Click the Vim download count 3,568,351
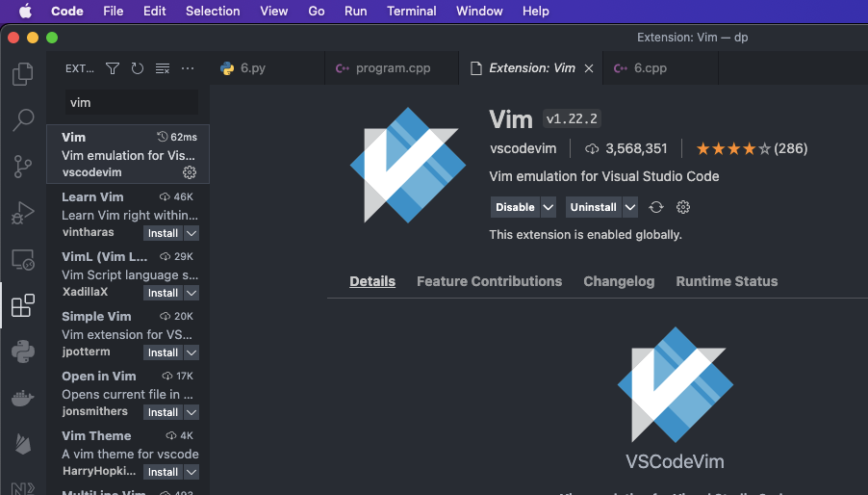This screenshot has width=868, height=495. pyautogui.click(x=626, y=148)
